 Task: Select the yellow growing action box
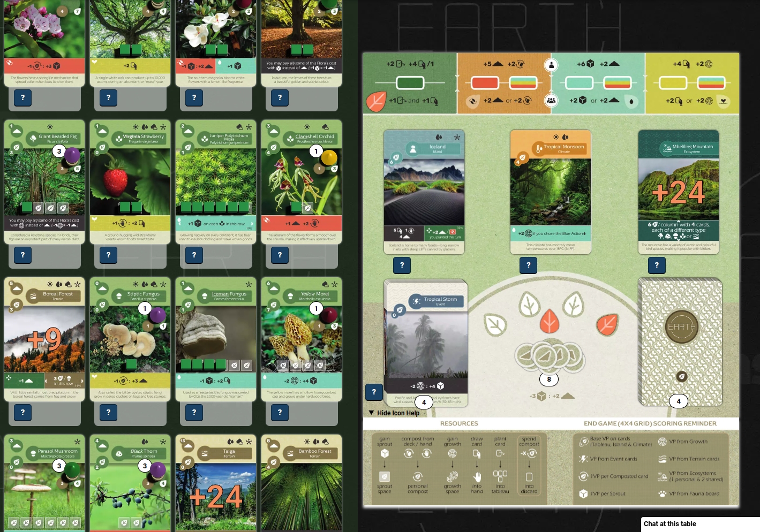pyautogui.click(x=673, y=83)
